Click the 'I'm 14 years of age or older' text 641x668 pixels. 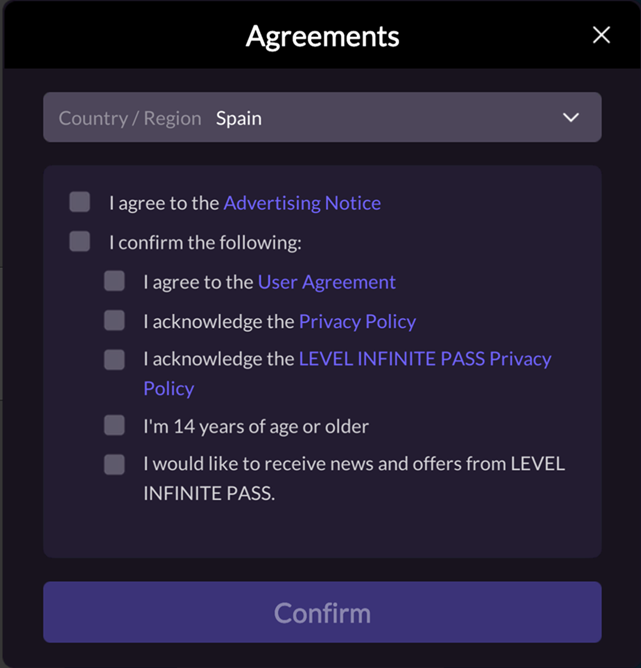(256, 426)
